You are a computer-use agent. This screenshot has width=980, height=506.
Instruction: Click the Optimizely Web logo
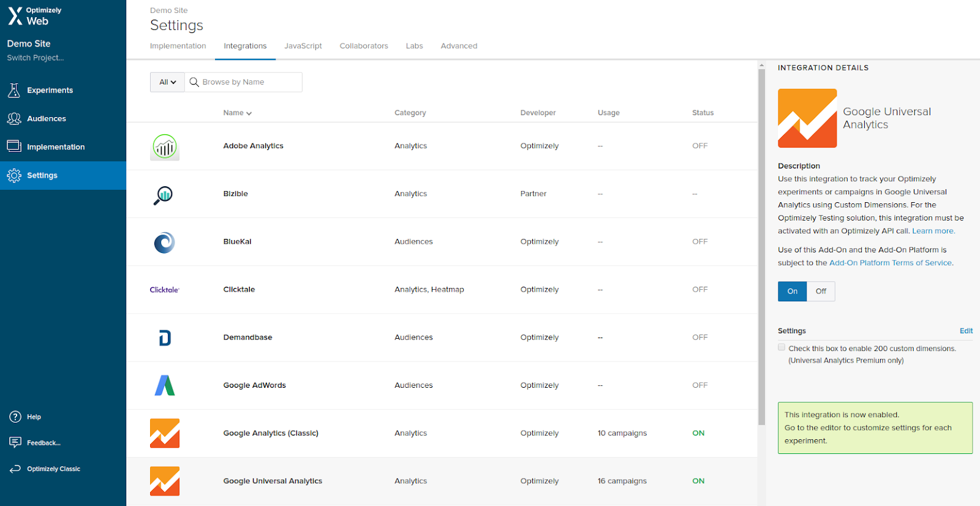(34, 16)
